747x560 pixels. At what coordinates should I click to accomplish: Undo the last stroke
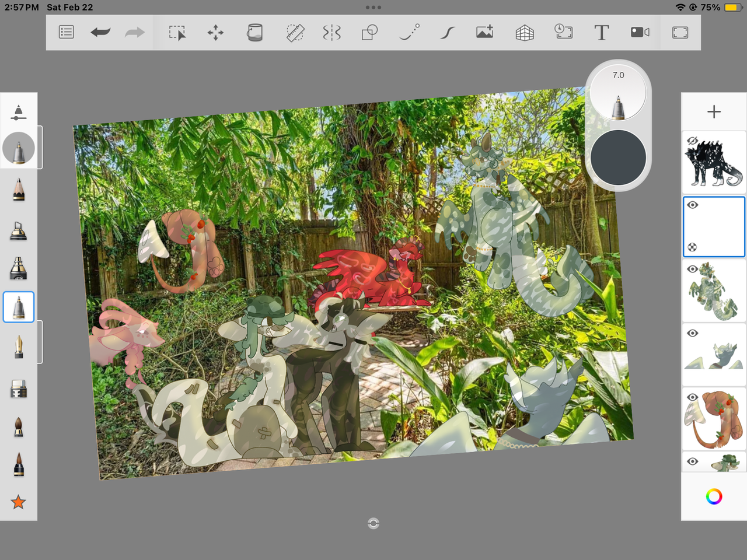[x=100, y=32]
